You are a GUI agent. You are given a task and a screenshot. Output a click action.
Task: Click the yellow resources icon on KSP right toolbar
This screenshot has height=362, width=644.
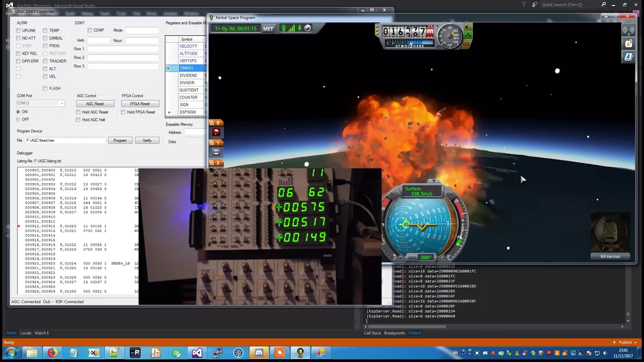[x=628, y=44]
